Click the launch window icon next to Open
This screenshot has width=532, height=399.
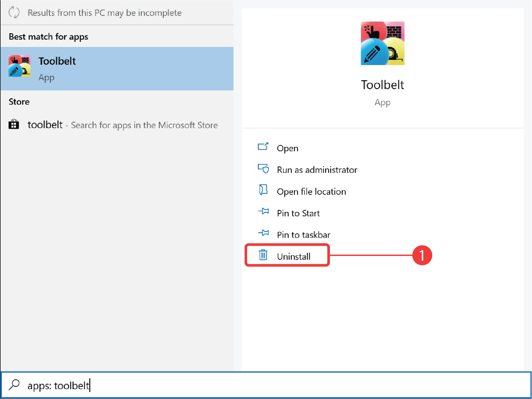[x=263, y=147]
